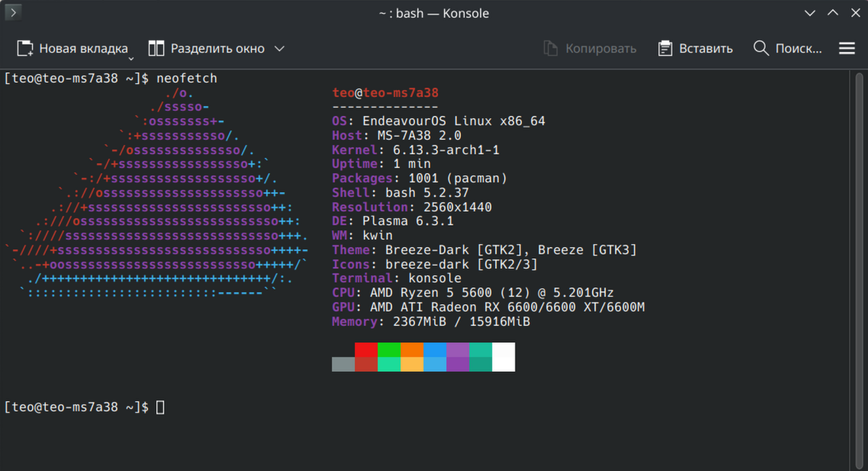This screenshot has width=868, height=471.
Task: Click the Вставить button label
Action: 706,49
